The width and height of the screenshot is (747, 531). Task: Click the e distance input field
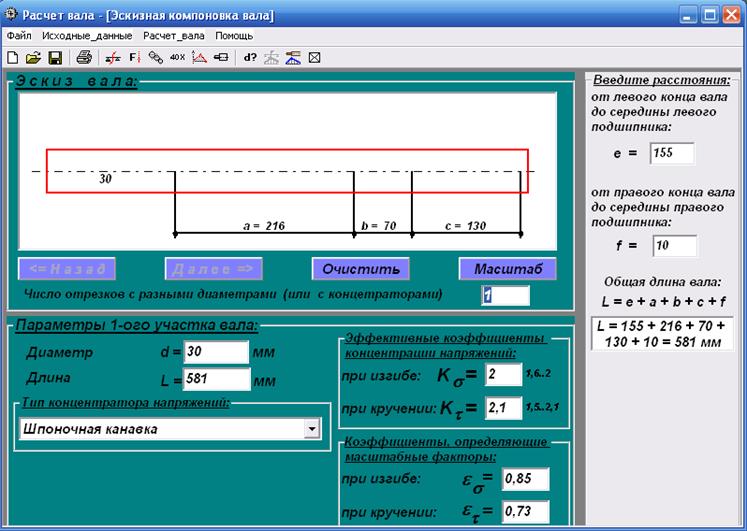tap(672, 153)
